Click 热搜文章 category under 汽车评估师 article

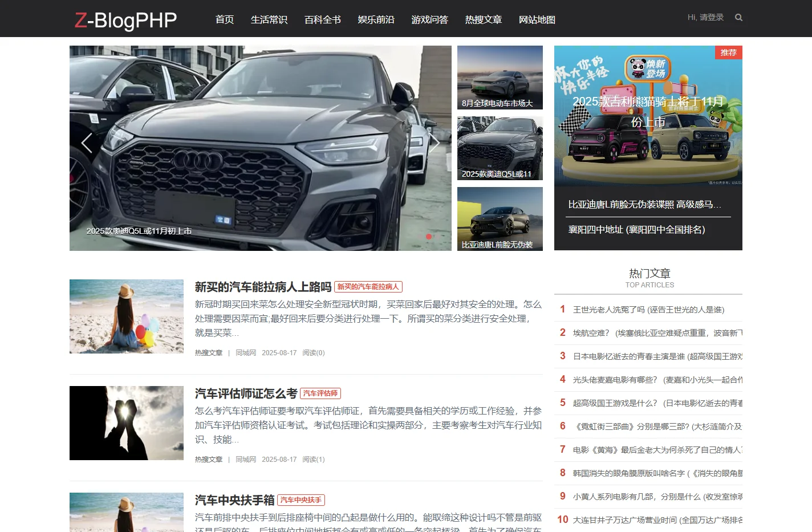pos(209,460)
